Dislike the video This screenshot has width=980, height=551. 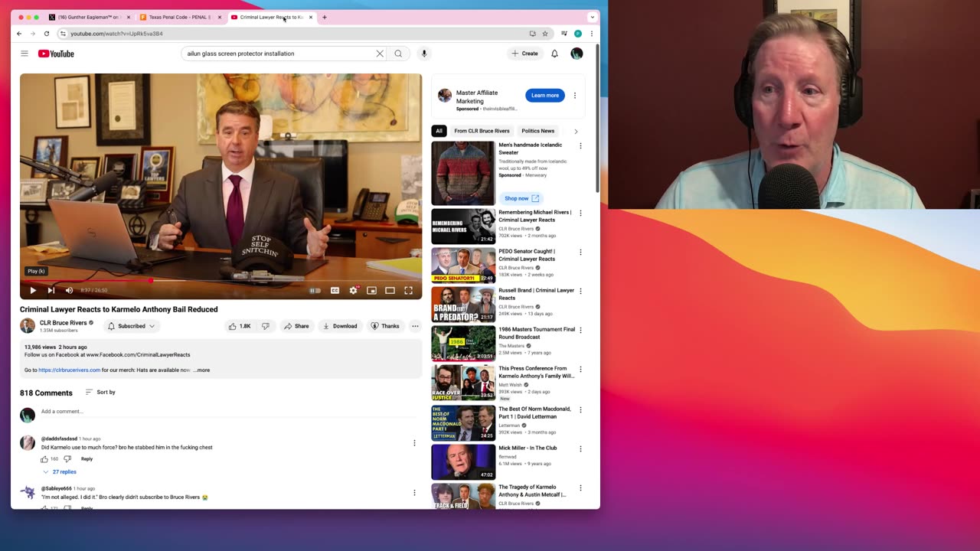266,326
